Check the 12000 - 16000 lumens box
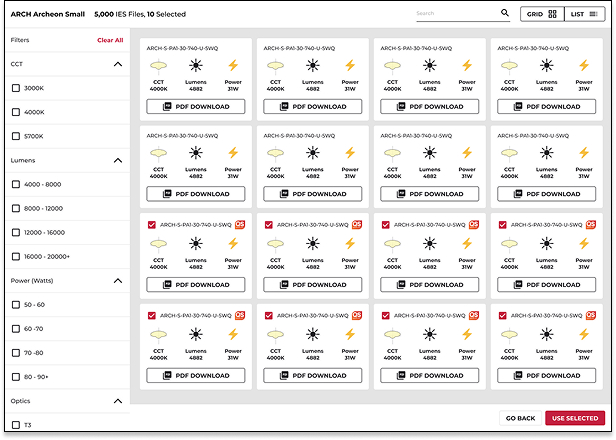Screen dimensions: 616x440 [x=16, y=232]
